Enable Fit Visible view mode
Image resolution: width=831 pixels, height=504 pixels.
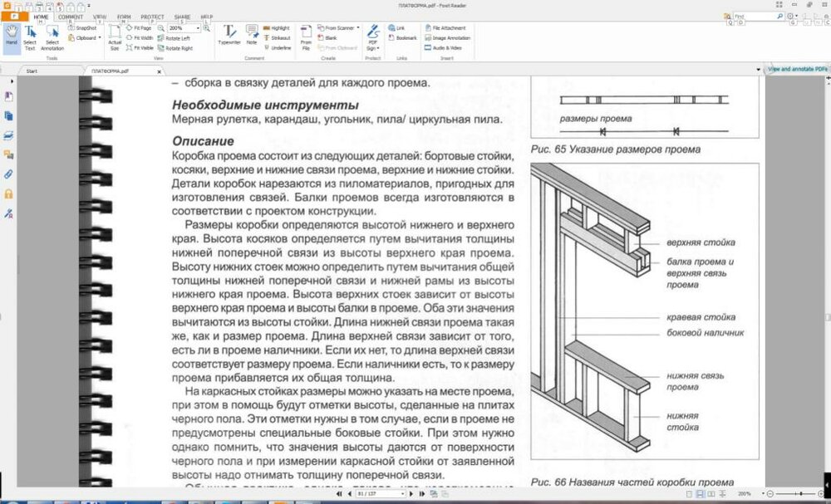click(140, 48)
